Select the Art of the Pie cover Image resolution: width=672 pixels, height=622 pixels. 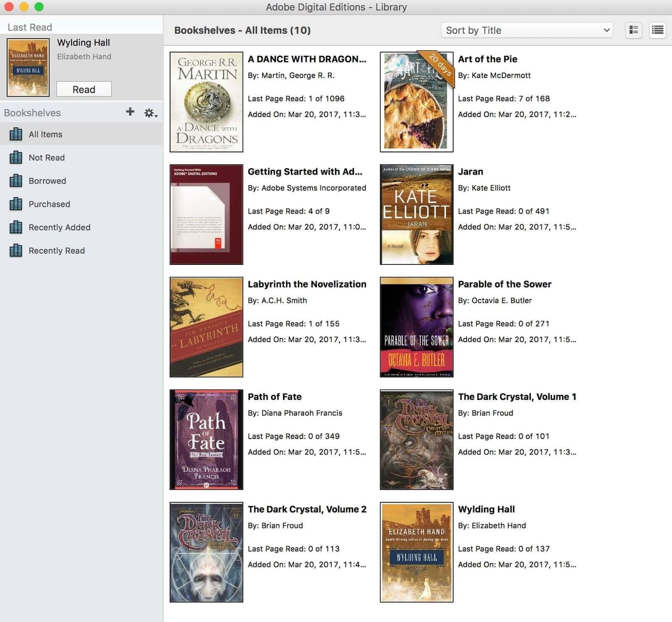pyautogui.click(x=416, y=102)
